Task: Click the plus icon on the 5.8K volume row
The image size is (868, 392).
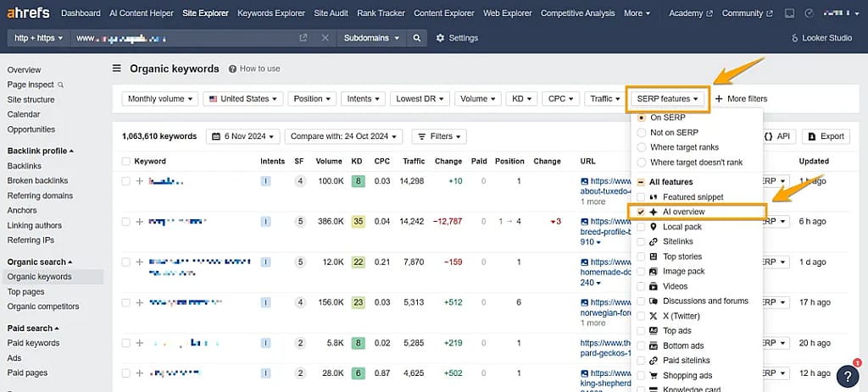Action: coord(140,343)
